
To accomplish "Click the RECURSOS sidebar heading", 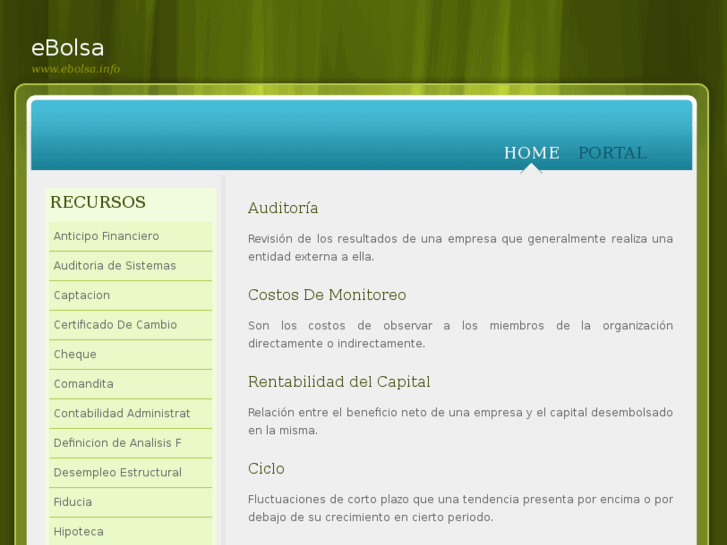I will pos(98,202).
